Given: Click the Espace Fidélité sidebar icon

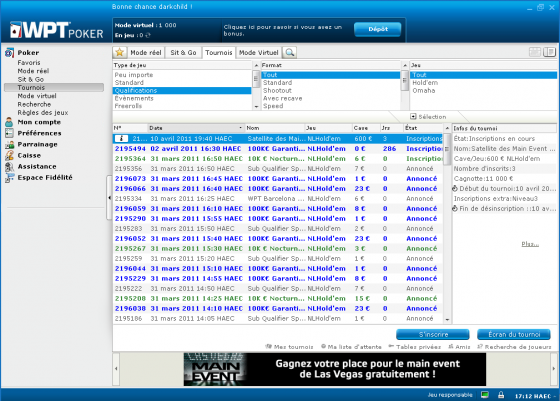Looking at the screenshot, I should click(x=9, y=178).
